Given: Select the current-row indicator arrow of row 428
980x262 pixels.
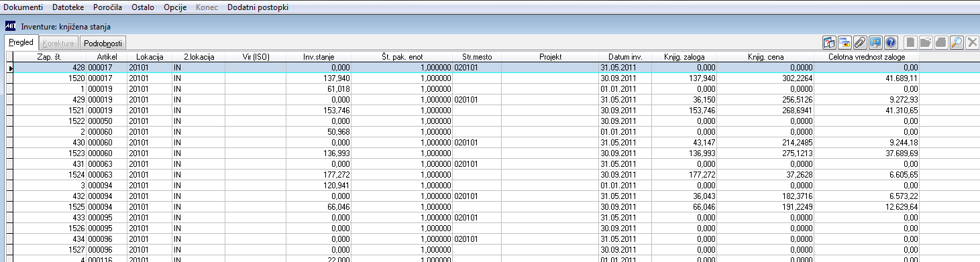Looking at the screenshot, I should pyautogui.click(x=9, y=68).
